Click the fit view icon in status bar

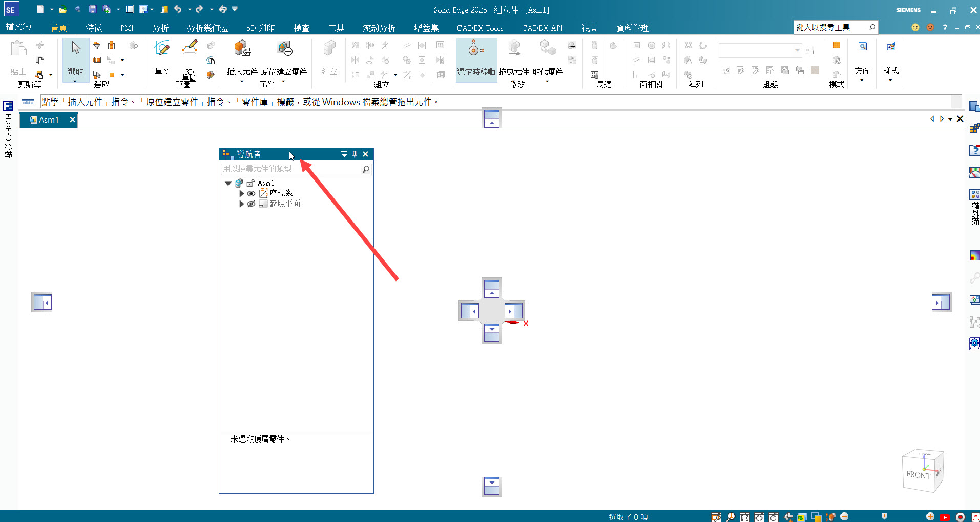(x=745, y=517)
